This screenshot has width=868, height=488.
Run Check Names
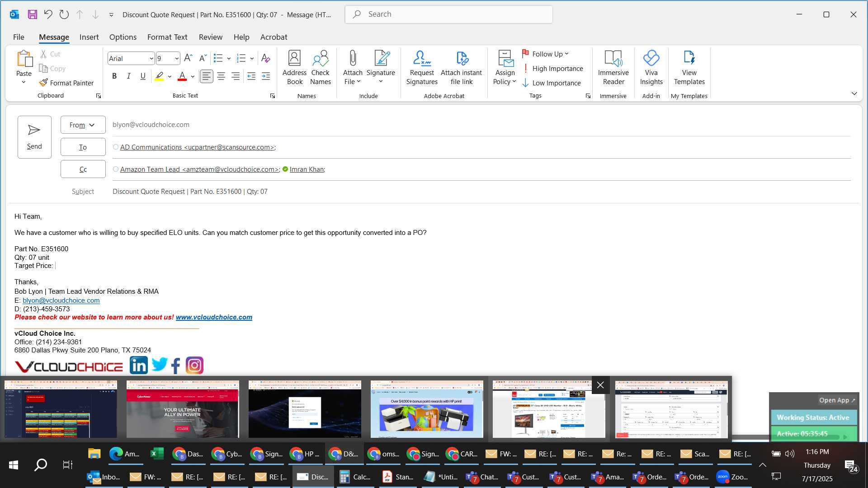pos(321,68)
